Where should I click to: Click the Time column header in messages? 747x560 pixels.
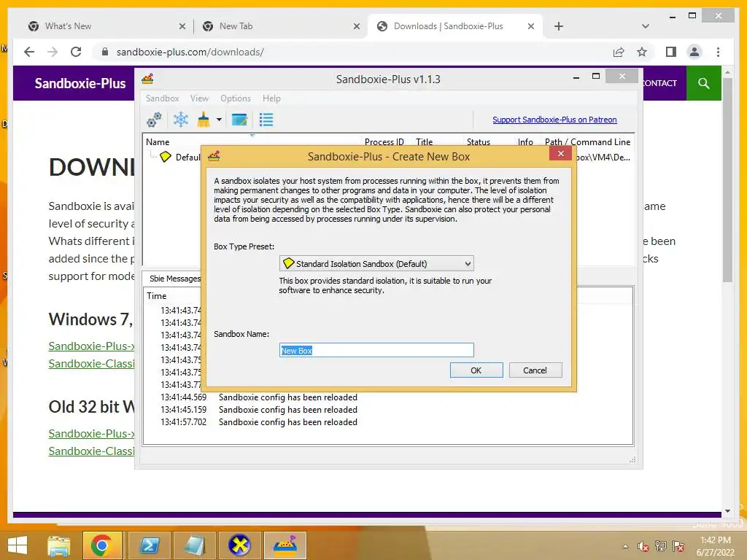pyautogui.click(x=156, y=296)
